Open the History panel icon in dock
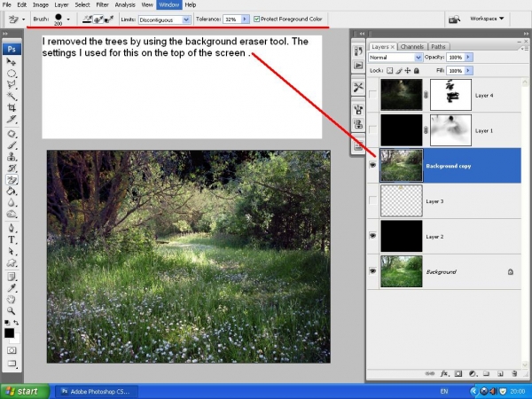This screenshot has height=399, width=532. (x=358, y=51)
